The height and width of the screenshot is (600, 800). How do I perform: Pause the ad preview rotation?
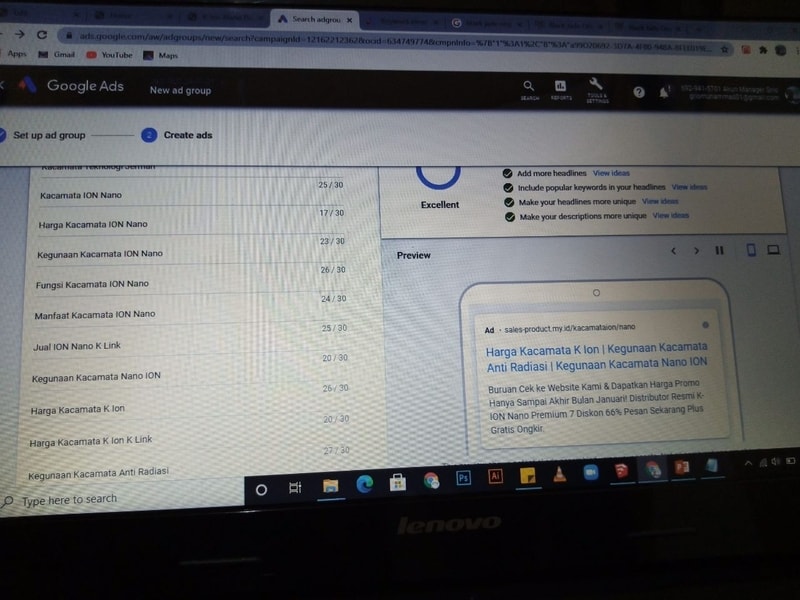point(719,251)
